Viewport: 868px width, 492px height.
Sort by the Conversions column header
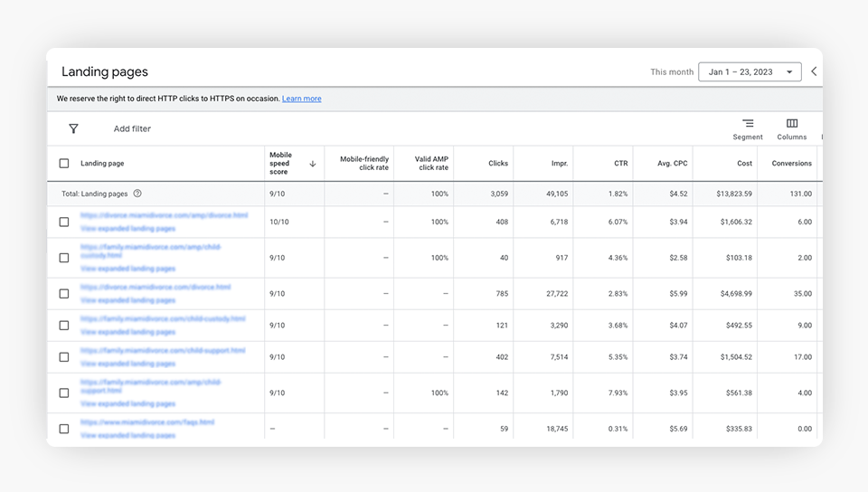pos(791,164)
